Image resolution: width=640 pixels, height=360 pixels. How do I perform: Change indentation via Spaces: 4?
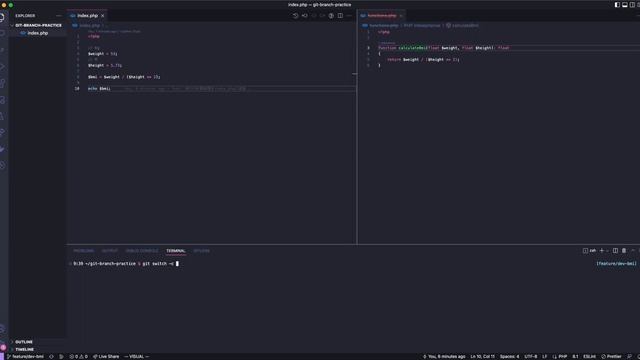[x=509, y=357]
